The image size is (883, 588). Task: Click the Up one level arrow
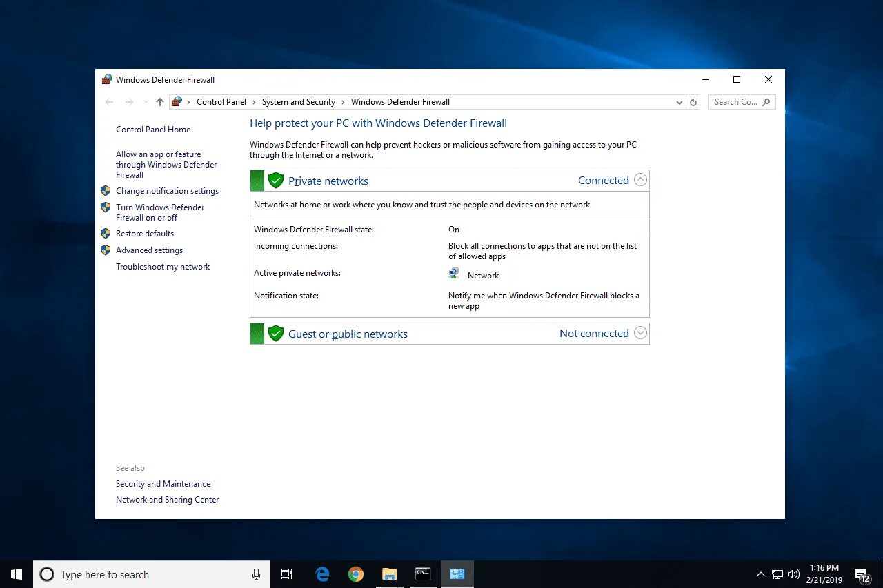click(160, 102)
